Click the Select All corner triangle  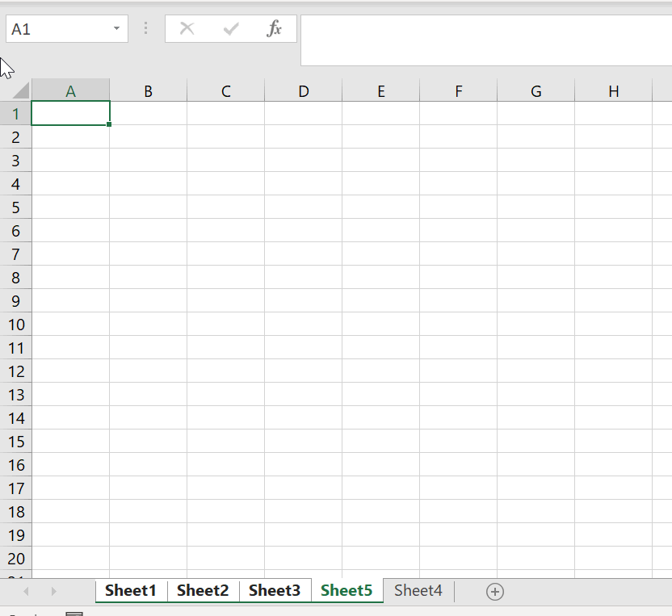pyautogui.click(x=19, y=90)
